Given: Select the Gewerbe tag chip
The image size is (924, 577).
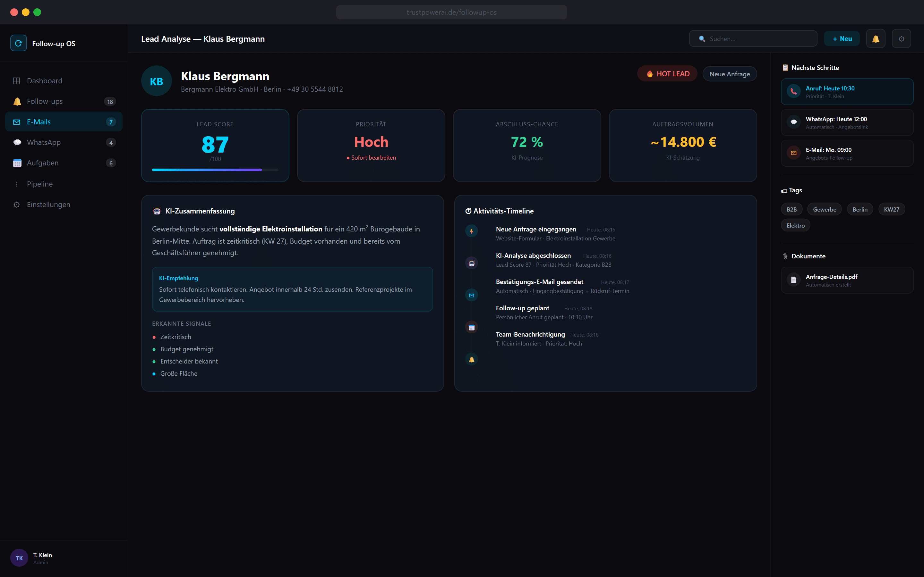Looking at the screenshot, I should point(824,209).
